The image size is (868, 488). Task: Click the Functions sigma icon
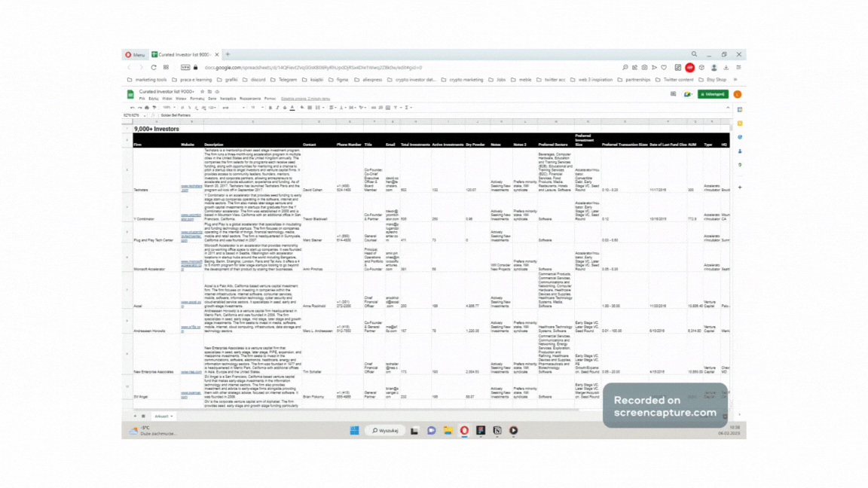407,108
